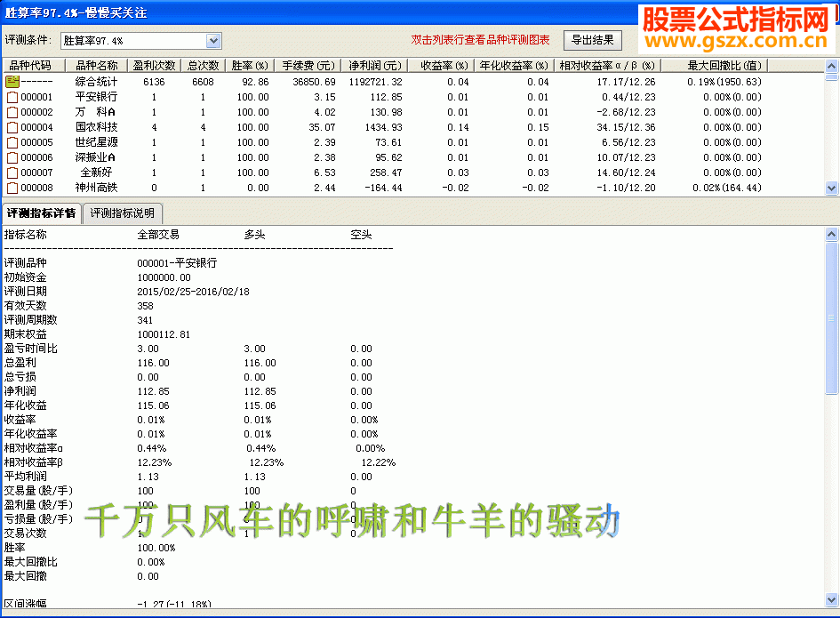Click the icon for stock 000007
The height and width of the screenshot is (618, 840).
12,173
